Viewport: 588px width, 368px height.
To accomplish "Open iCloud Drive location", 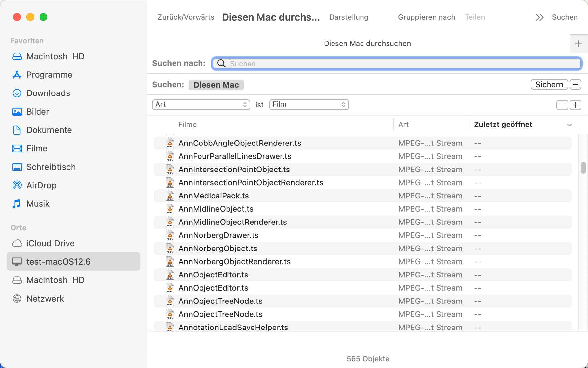I will (x=50, y=243).
